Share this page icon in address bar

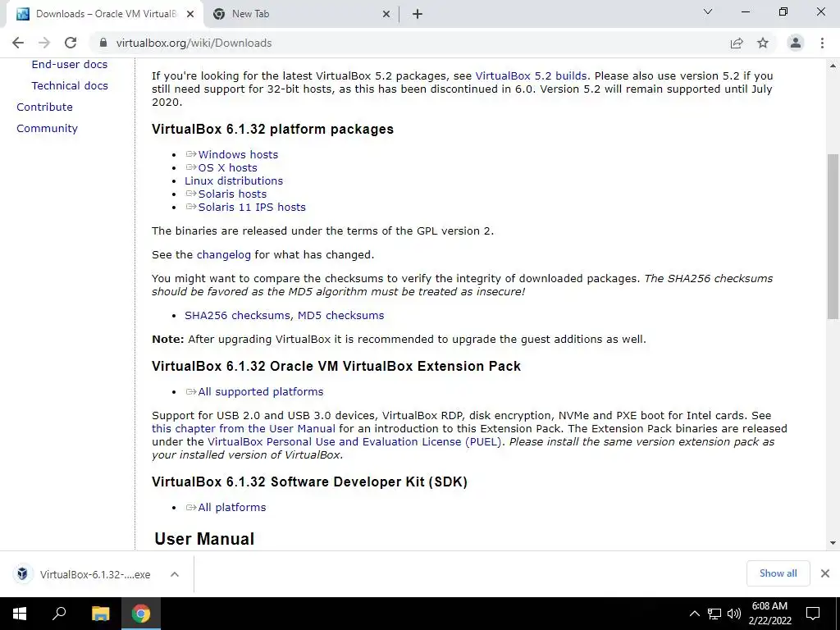tap(737, 43)
